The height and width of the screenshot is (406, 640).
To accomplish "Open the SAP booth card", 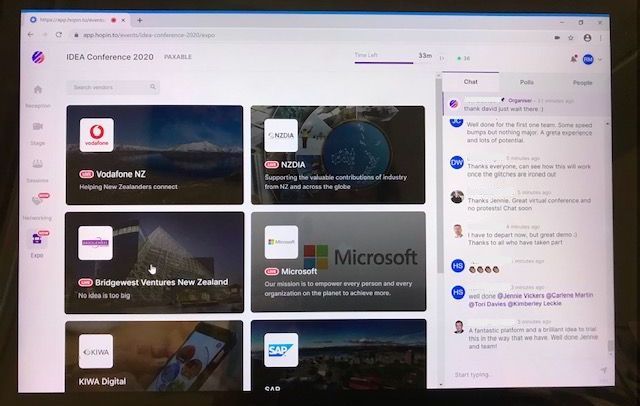I will coord(338,355).
